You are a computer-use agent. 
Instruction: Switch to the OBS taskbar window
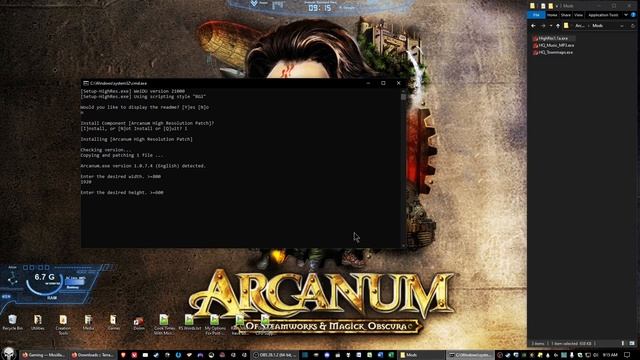tap(275, 355)
